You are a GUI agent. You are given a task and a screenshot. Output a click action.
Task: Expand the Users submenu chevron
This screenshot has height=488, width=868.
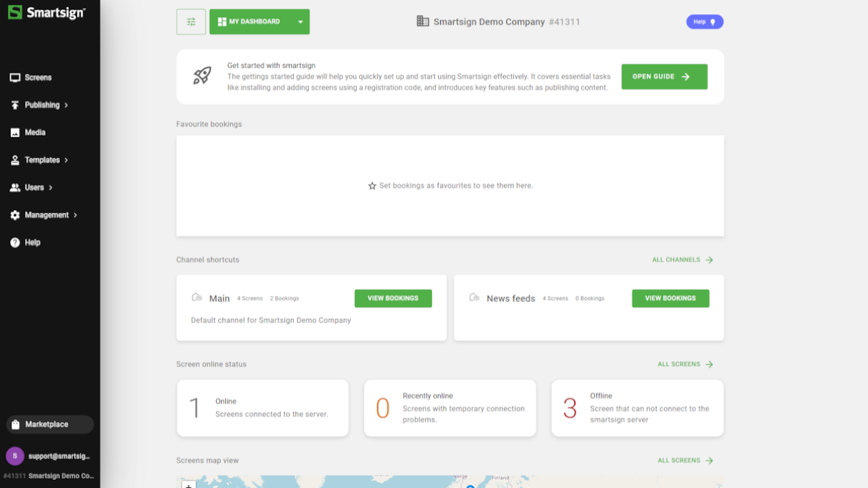point(50,188)
